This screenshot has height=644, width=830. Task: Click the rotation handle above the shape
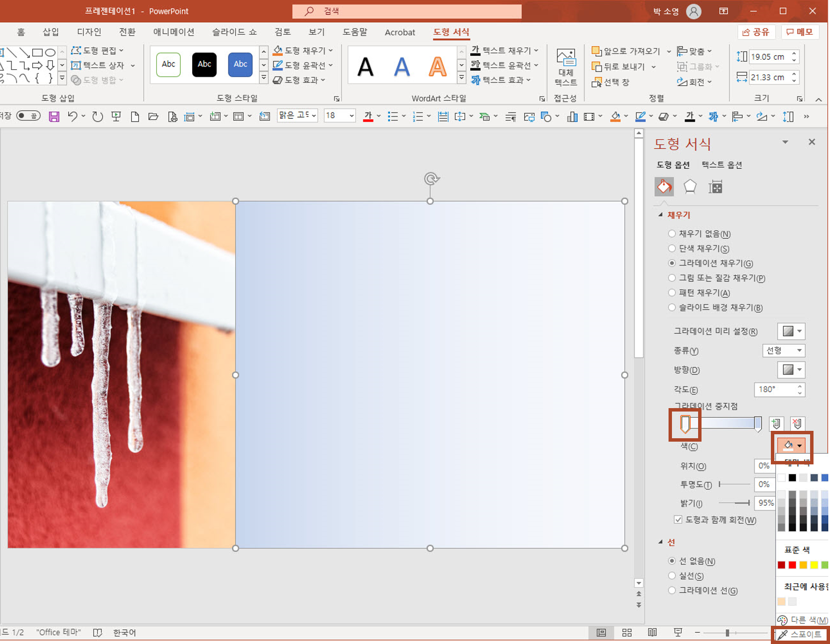click(x=431, y=178)
